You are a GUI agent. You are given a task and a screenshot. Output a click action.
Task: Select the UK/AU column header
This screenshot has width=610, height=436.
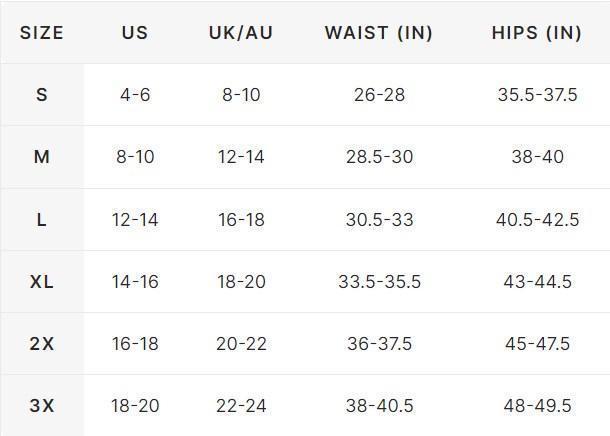tap(241, 33)
